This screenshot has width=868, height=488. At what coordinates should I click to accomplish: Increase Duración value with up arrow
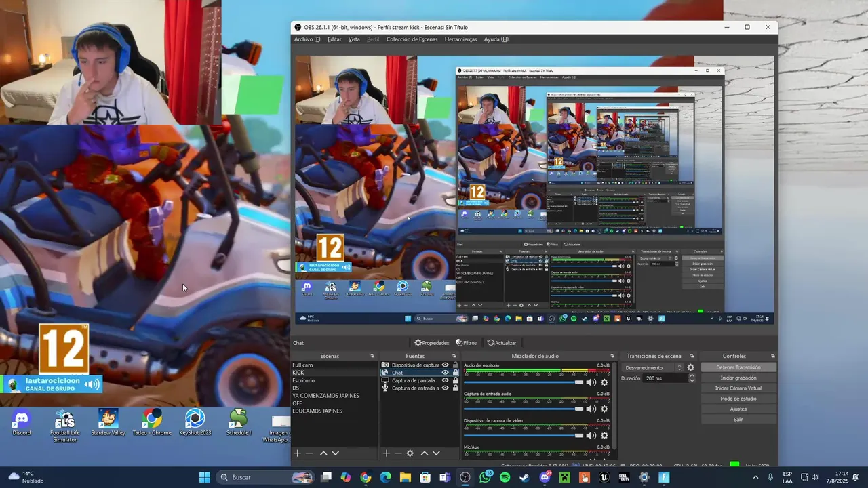coord(692,375)
